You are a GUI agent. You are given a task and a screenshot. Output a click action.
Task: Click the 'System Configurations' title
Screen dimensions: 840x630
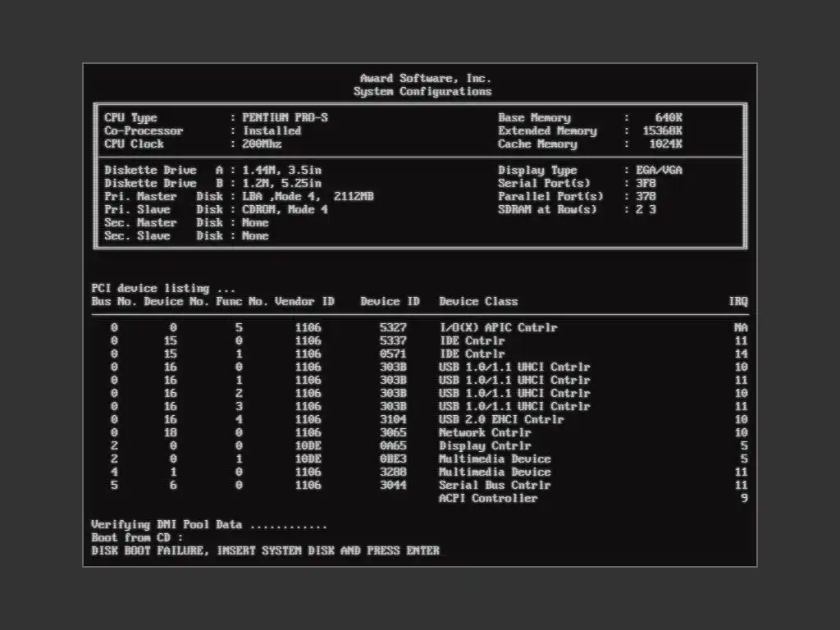point(422,92)
